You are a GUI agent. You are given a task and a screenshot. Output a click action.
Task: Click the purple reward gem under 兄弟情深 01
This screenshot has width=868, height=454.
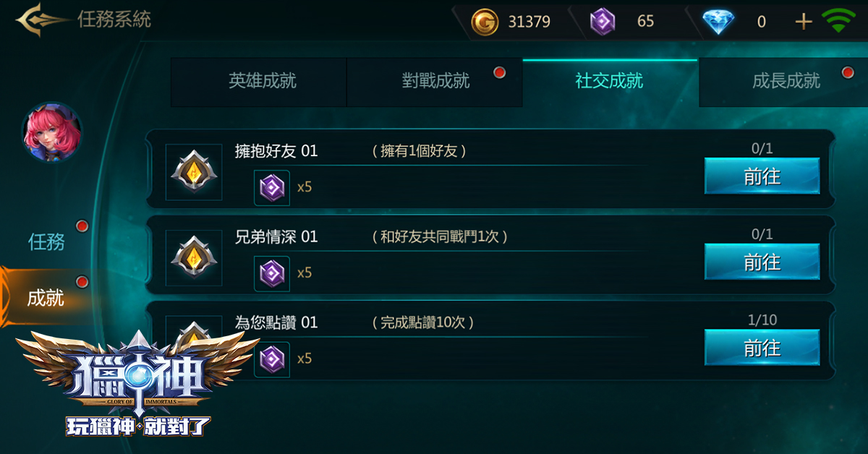(x=272, y=274)
